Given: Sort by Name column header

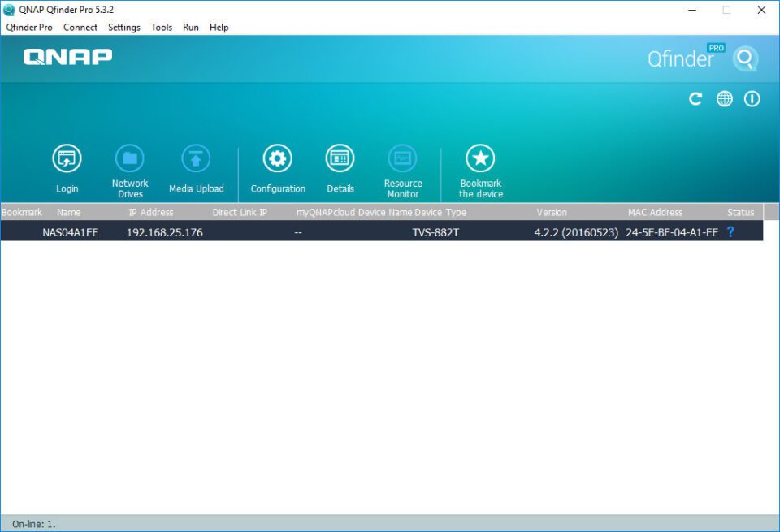Looking at the screenshot, I should [68, 212].
